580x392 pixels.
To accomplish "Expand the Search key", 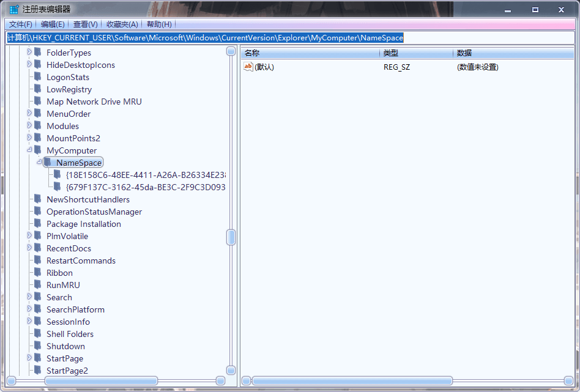I will 29,297.
